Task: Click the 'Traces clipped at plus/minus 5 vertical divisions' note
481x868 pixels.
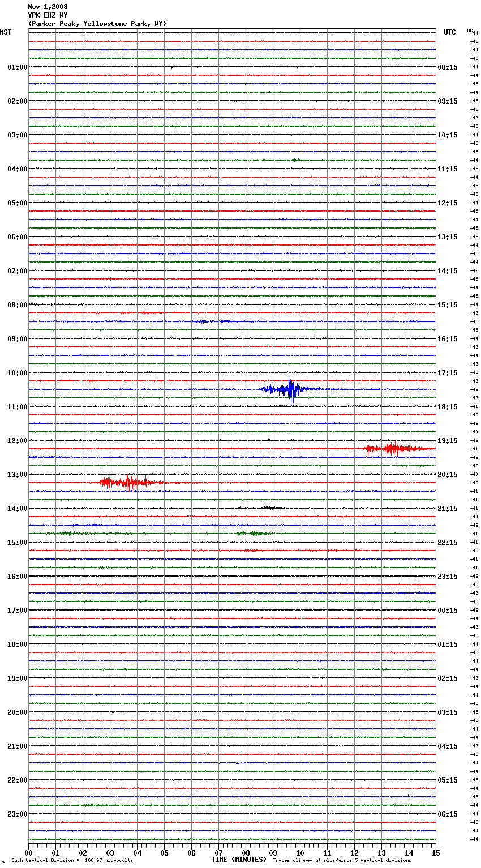Action: tap(342, 860)
